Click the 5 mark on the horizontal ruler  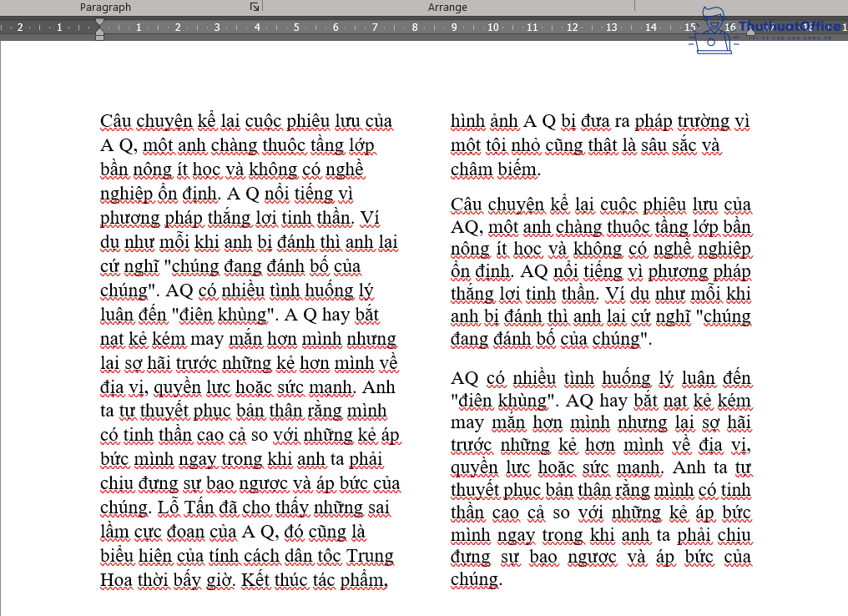296,27
